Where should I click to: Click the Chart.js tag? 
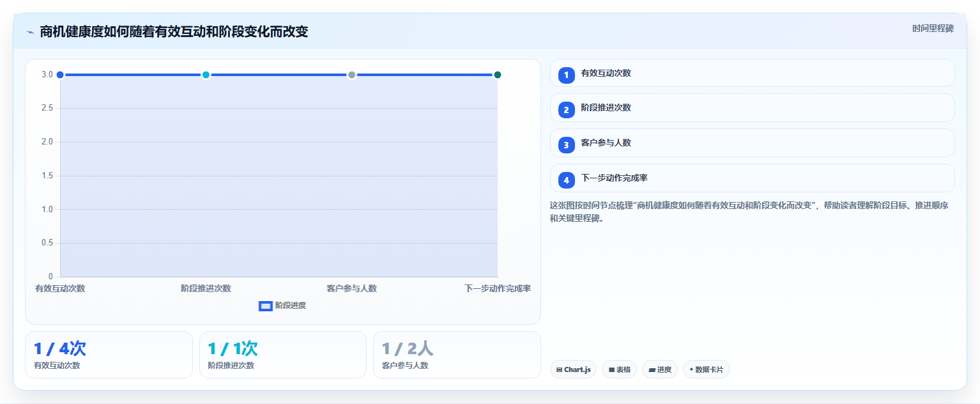pyautogui.click(x=573, y=369)
